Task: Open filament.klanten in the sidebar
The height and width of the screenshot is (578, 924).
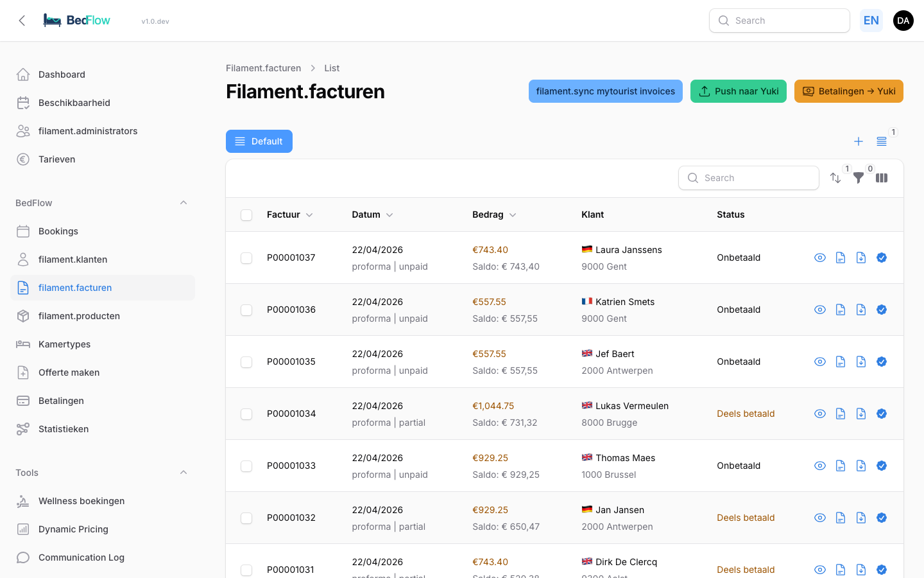Action: coord(103,259)
